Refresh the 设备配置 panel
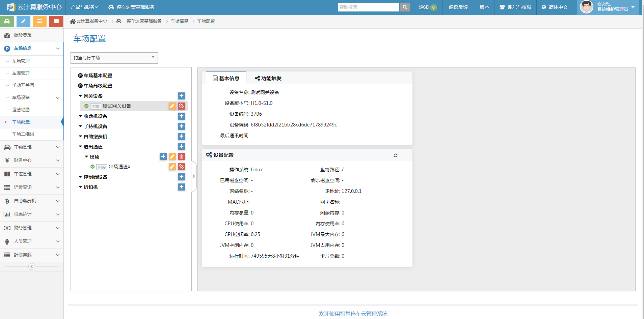644x319 pixels. (x=396, y=155)
